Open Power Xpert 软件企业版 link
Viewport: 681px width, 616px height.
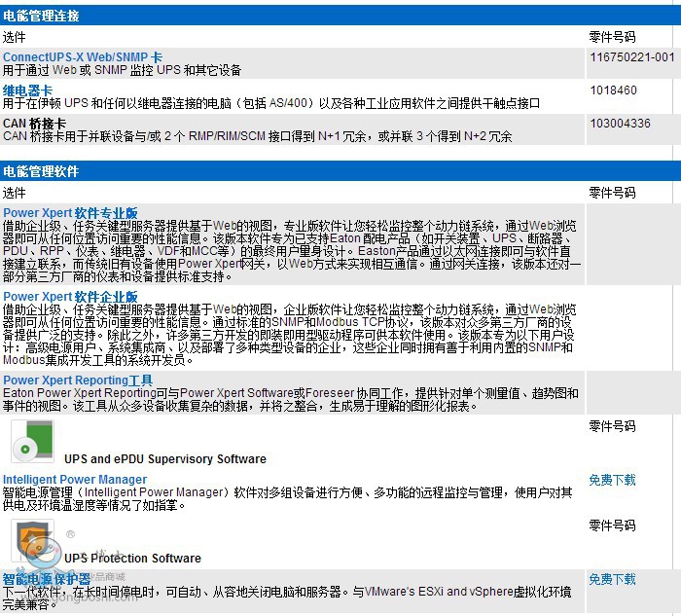coord(70,297)
